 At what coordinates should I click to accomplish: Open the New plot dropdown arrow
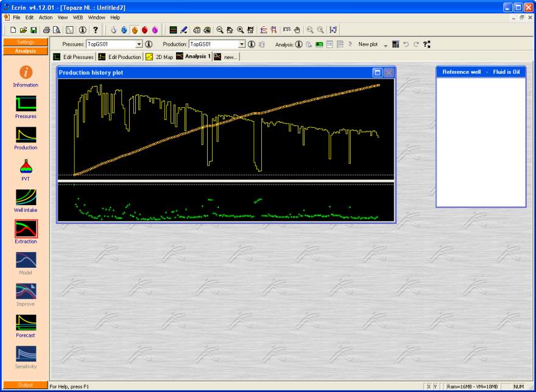tap(386, 45)
